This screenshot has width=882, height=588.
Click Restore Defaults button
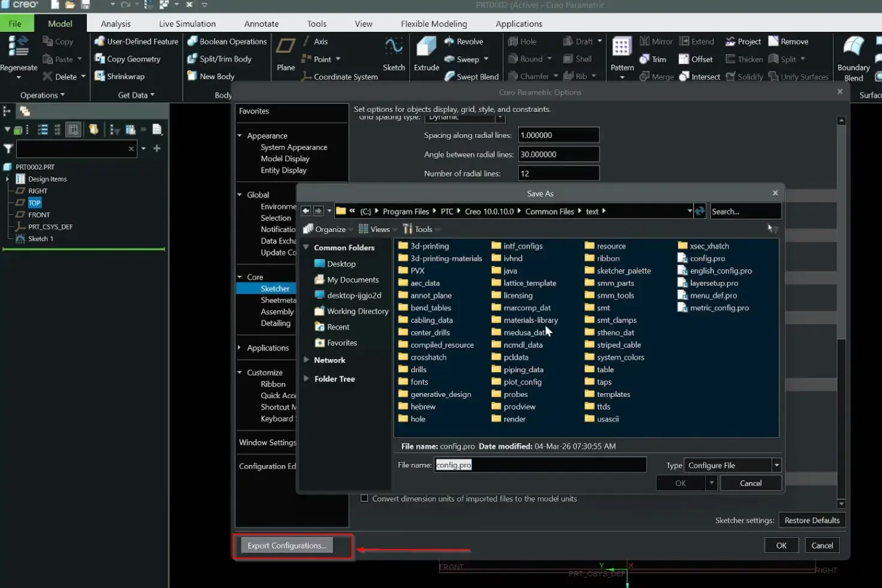[x=812, y=520]
